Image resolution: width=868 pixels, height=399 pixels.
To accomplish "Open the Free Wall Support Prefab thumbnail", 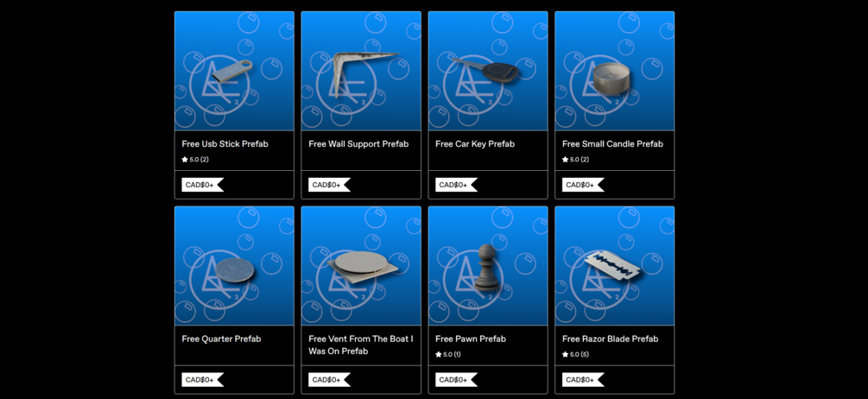I will 361,71.
